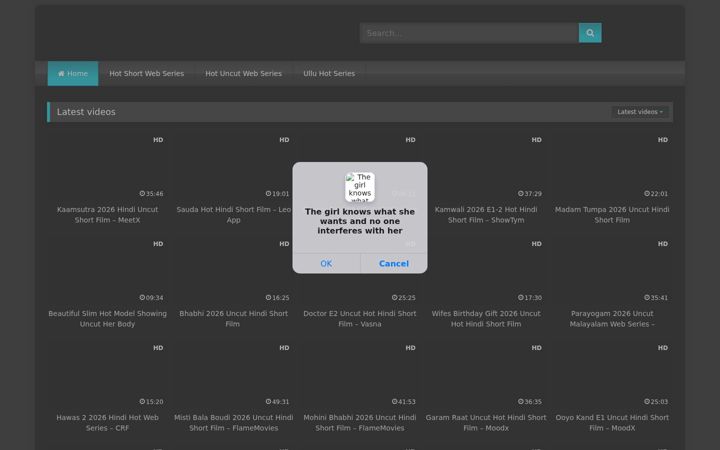Screen dimensions: 720x450
Task: Click the 35:46 duration thumbnail
Action: point(107,167)
